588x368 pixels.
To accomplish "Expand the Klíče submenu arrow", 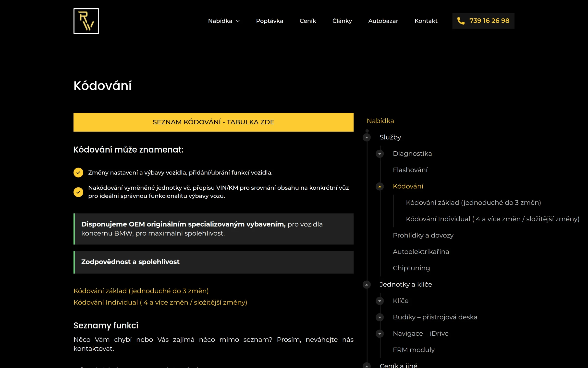I will click(380, 301).
